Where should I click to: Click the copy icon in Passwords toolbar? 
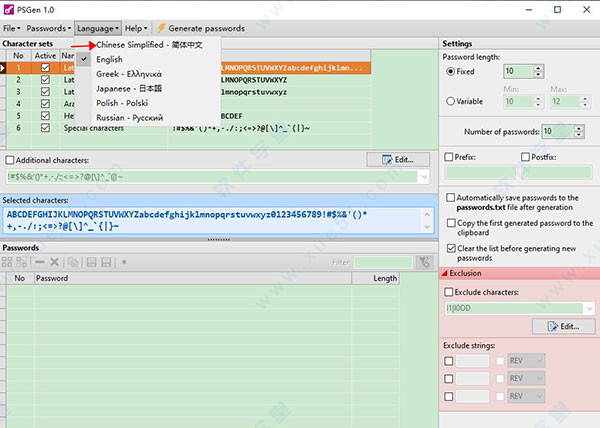coord(72,262)
